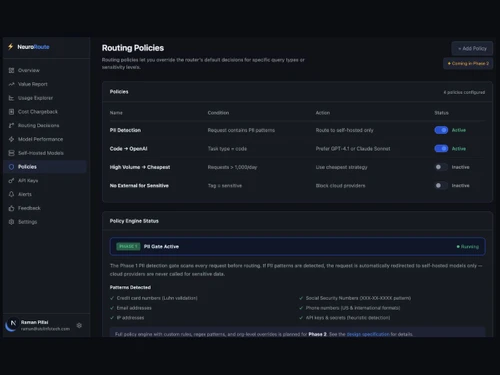Click the Feedback thumbs-up icon

coord(11,208)
